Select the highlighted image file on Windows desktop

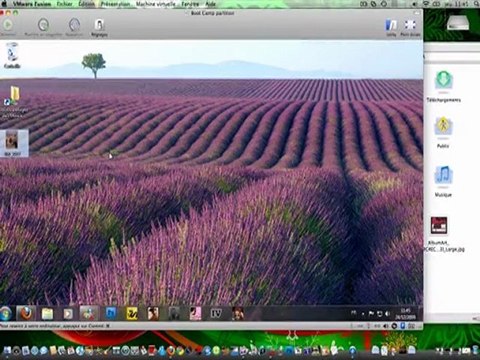(x=13, y=143)
